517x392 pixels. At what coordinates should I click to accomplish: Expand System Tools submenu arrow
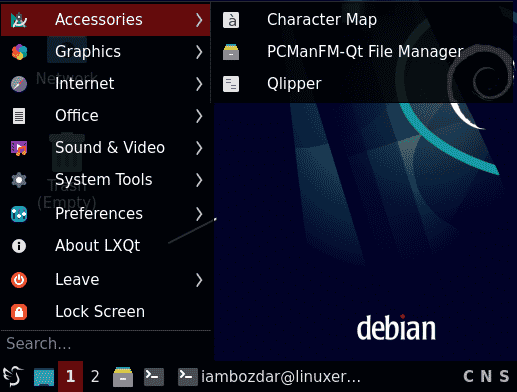(199, 180)
